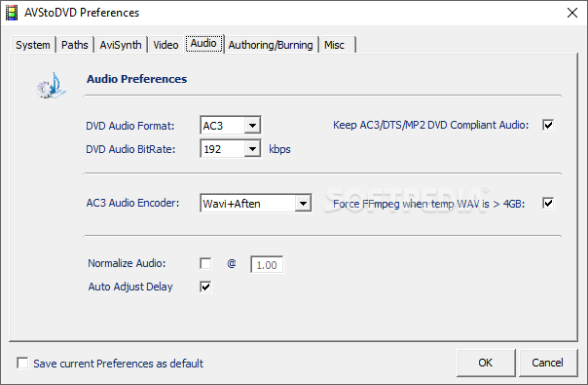Click the normalize level 1.00 field
This screenshot has width=588, height=385.
(x=267, y=265)
